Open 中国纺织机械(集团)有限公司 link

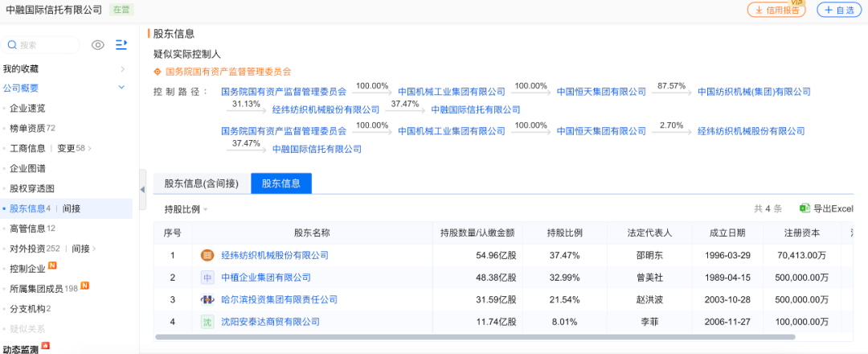(754, 92)
